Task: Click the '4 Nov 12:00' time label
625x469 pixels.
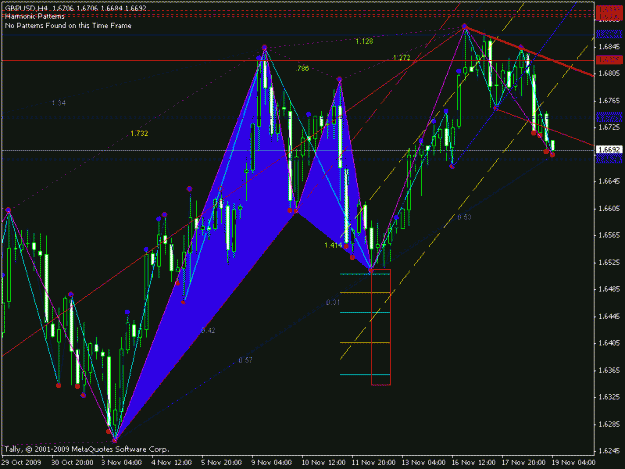Action: (x=171, y=462)
